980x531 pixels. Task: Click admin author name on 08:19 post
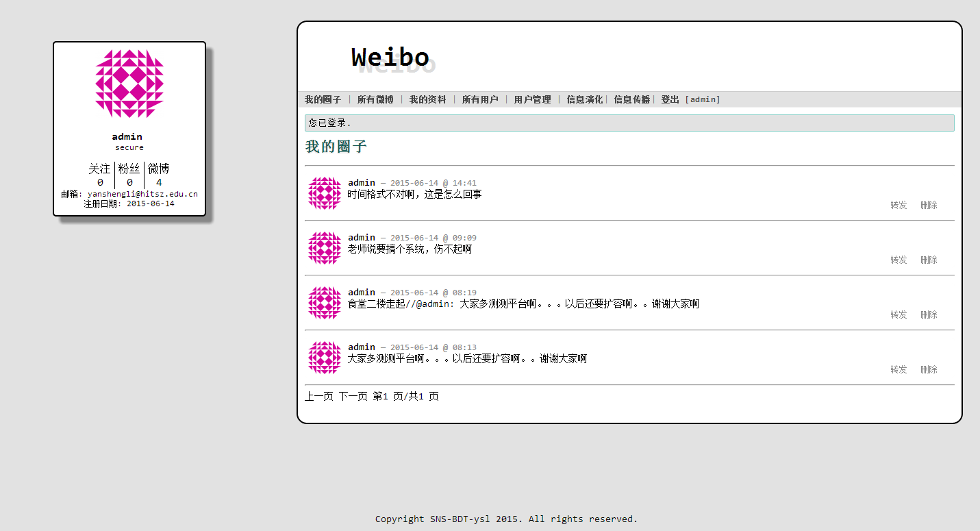tap(362, 292)
